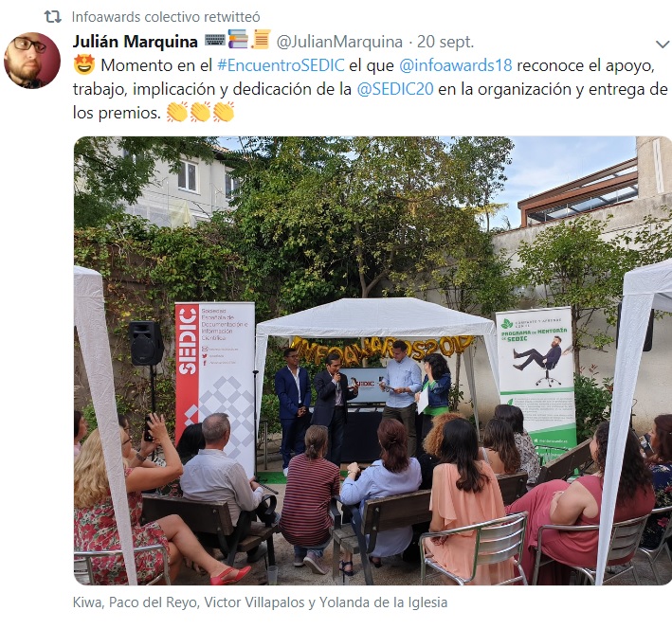The height and width of the screenshot is (629, 672).
Task: Click 'Infoawards colectivo retwitteó' label
Action: 166,17
